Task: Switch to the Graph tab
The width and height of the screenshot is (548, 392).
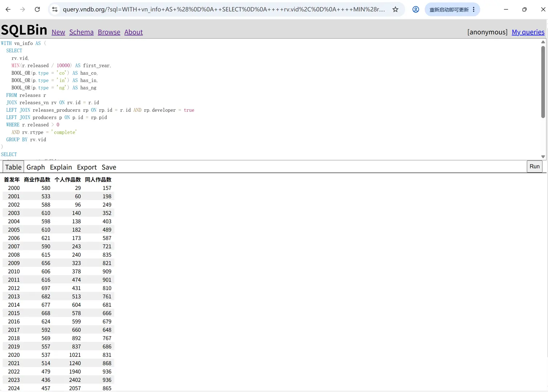Action: coord(36,167)
